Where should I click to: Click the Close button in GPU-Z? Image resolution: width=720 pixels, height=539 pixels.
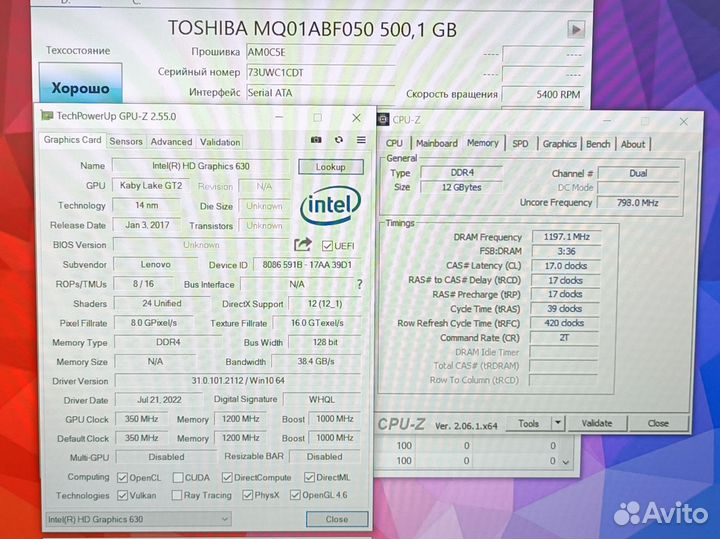337,519
